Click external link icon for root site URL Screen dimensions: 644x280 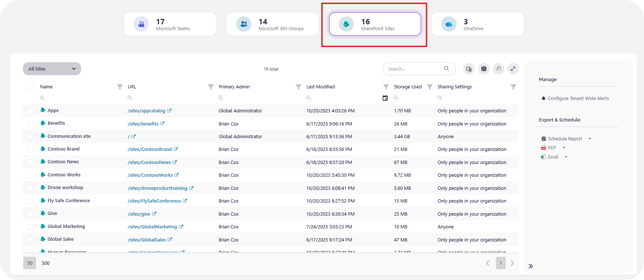(x=134, y=136)
